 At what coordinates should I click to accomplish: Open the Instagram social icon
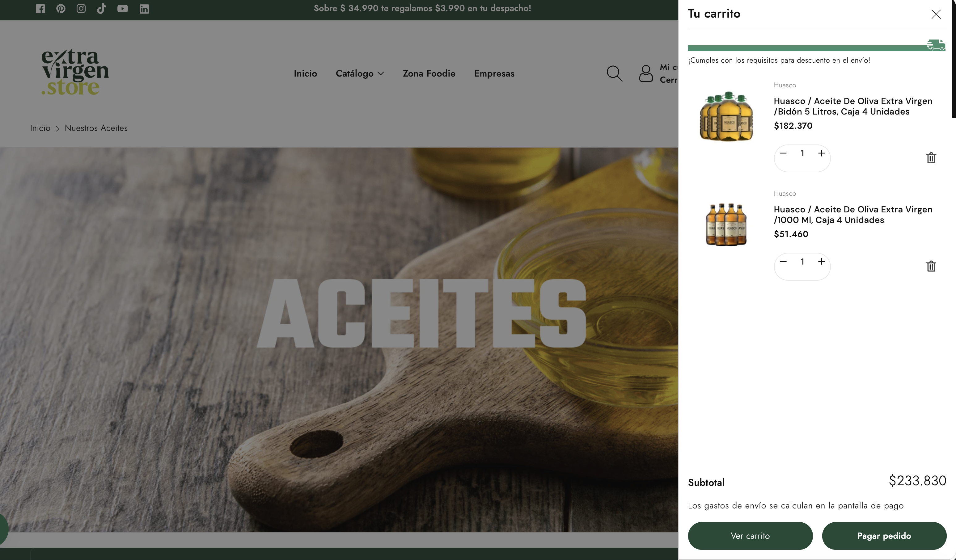coord(81,9)
